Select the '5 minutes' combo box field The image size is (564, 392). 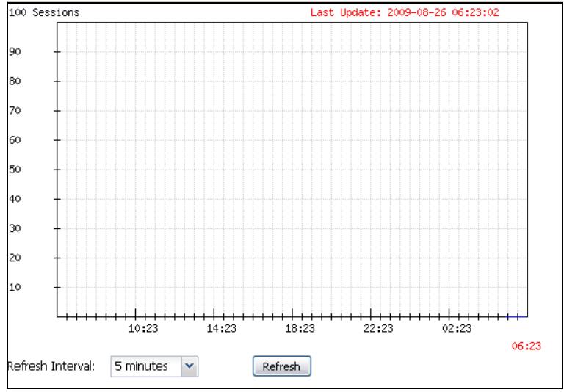tap(154, 366)
